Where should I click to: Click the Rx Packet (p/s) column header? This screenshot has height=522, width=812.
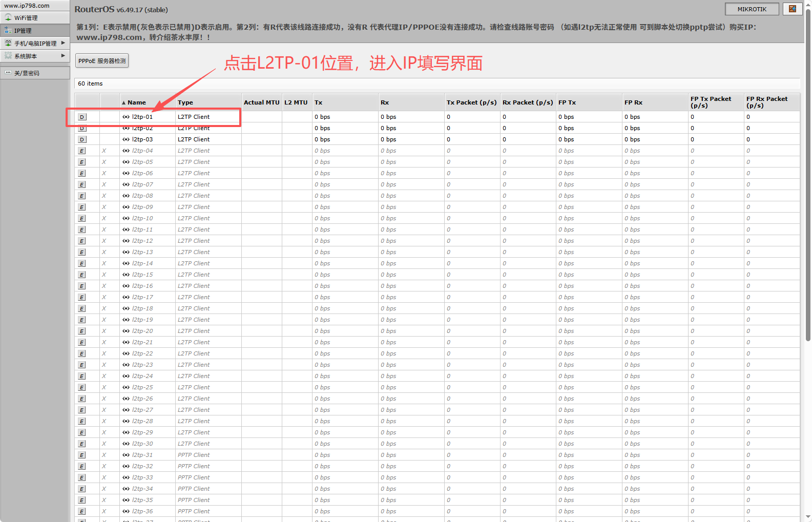click(528, 102)
